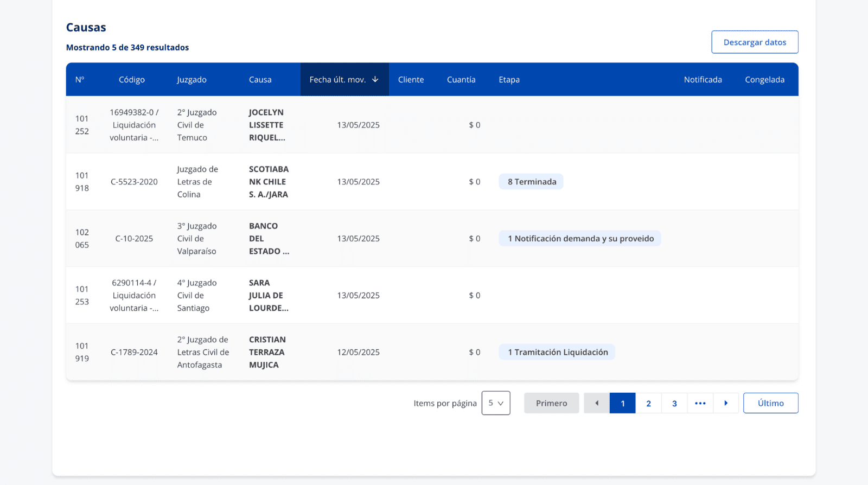Screen dimensions: 868x485
Task: Jump to the Último page
Action: point(770,403)
